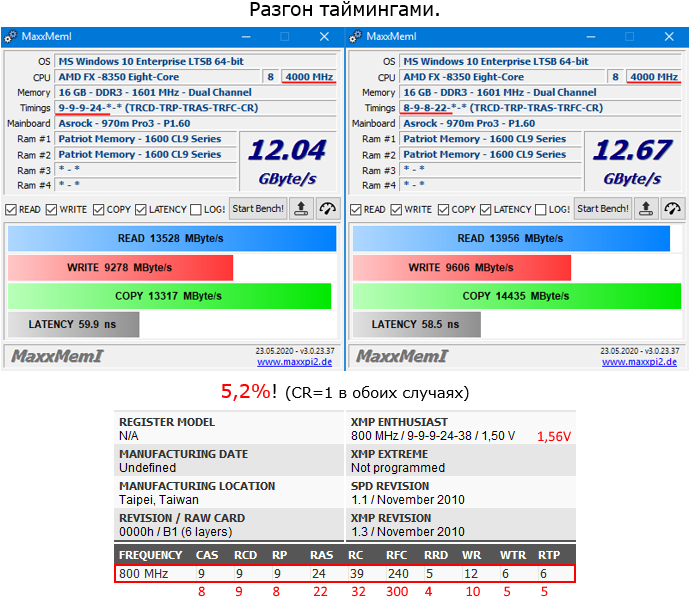Click REVISION value 0000h / B1 (6 layers)
The width and height of the screenshot is (691, 599).
click(175, 532)
